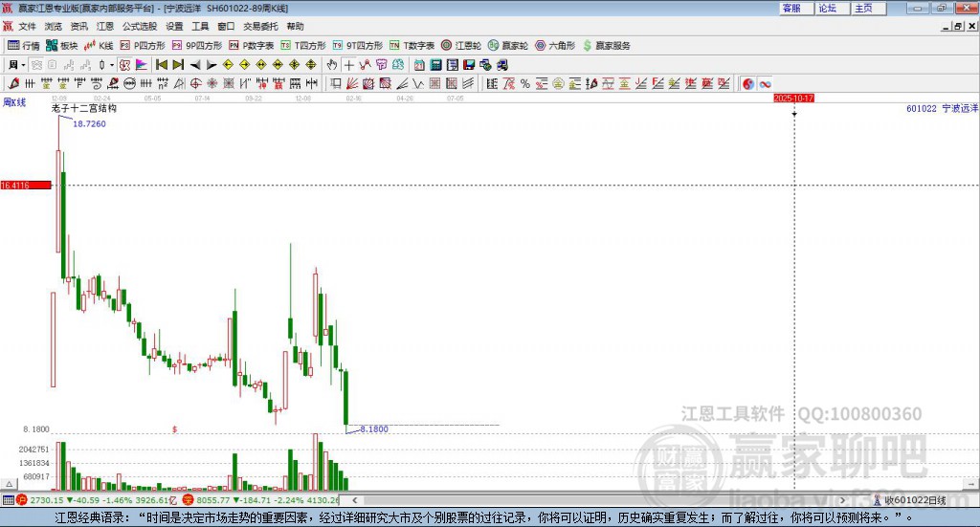Viewport: 980px width, 527px height.
Task: Open the 资讯 menu
Action: pos(78,26)
